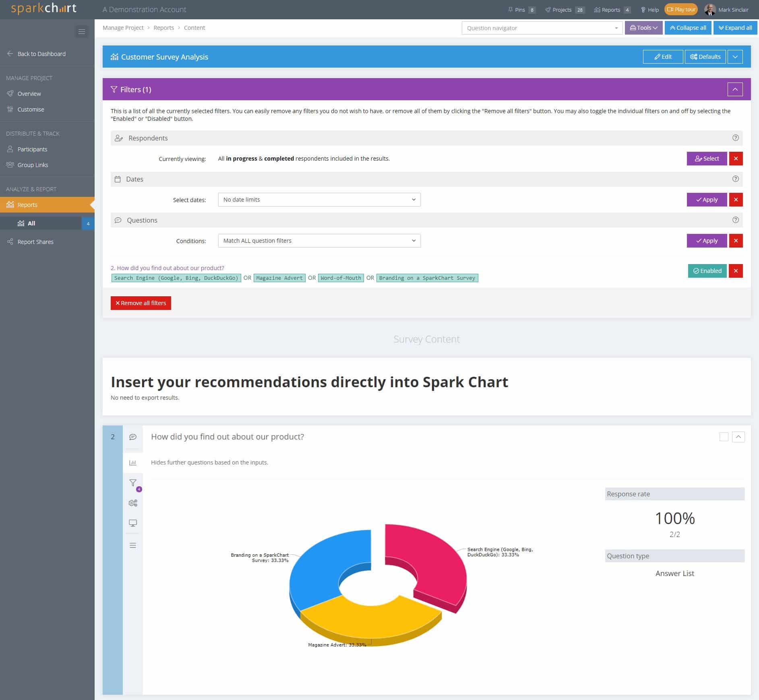This screenshot has height=700, width=759.
Task: Select the chart icon for question 2
Action: pos(133,463)
